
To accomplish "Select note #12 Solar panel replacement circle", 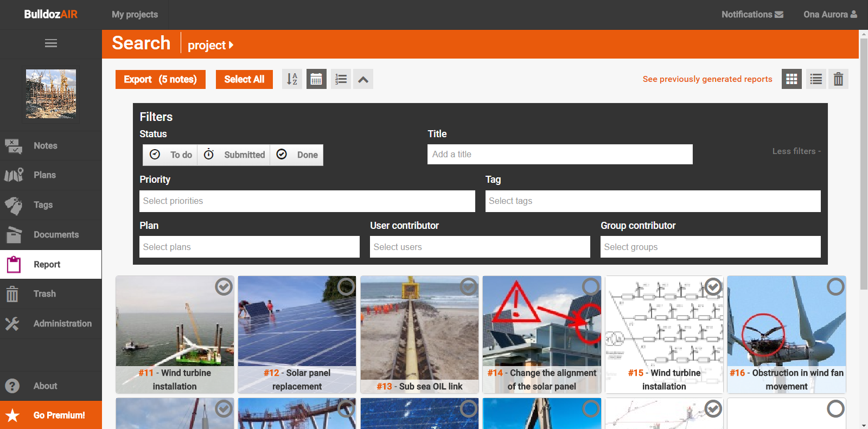I will click(346, 286).
